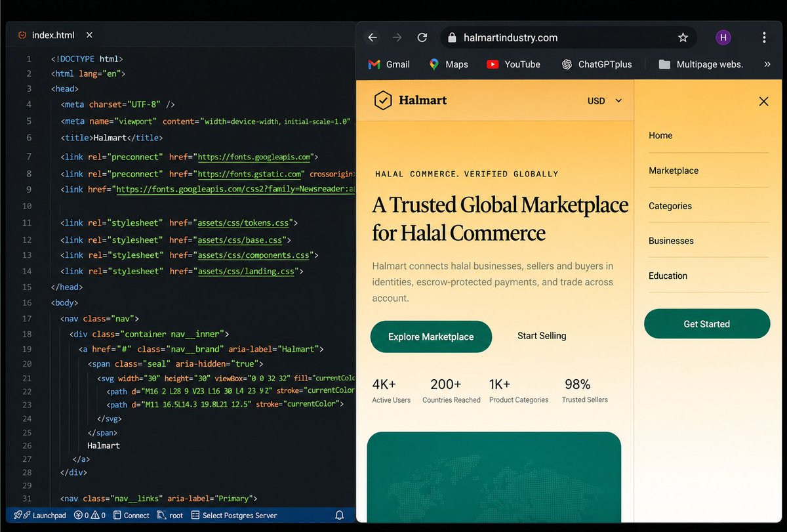The image size is (787, 532).
Task: Click the meta charset="UTF-8" code line
Action: coord(118,104)
